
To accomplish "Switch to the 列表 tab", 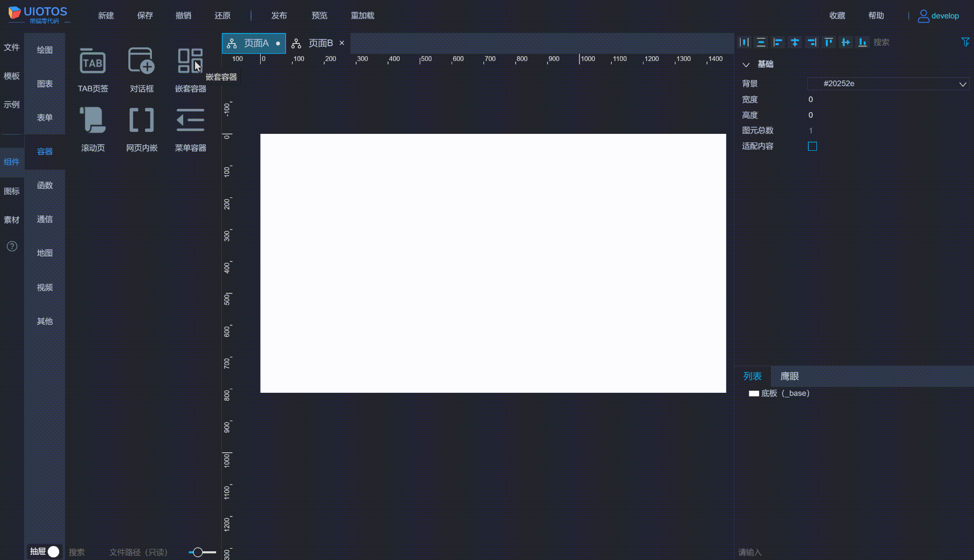I will pos(752,376).
